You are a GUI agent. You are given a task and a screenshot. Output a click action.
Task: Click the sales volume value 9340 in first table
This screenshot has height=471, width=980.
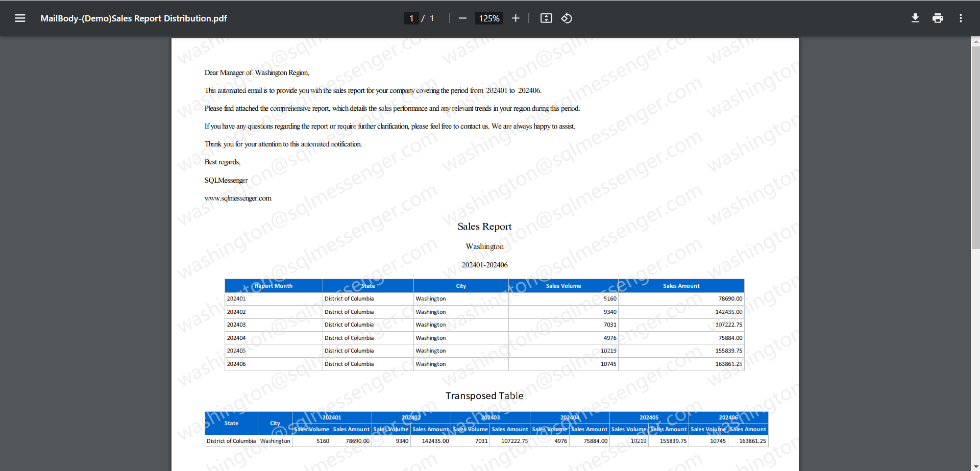610,312
